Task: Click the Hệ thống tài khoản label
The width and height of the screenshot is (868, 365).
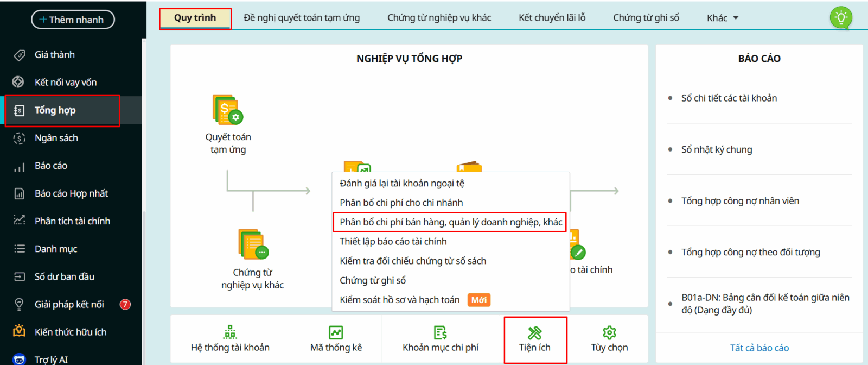Action: coord(230,348)
